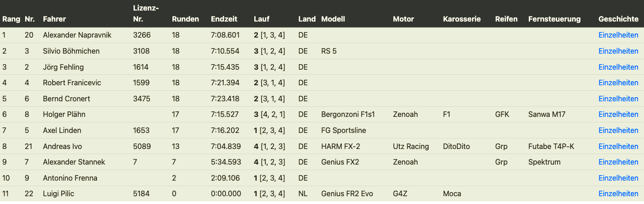Select the Utz Racing motor cell
Viewport: 644px width, 204px height.
[411, 146]
